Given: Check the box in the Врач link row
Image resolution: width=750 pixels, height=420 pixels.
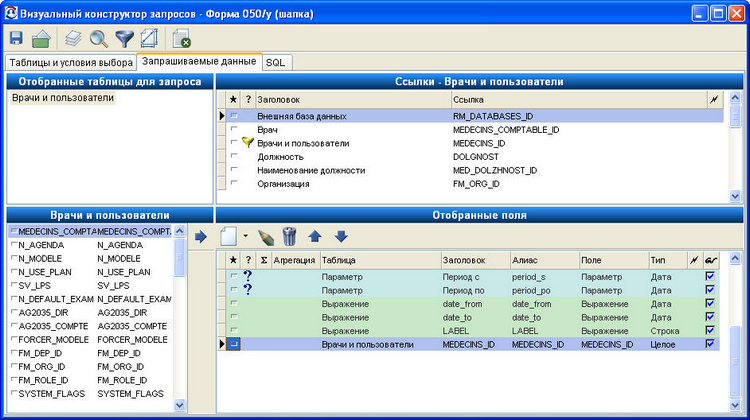Looking at the screenshot, I should click(234, 129).
